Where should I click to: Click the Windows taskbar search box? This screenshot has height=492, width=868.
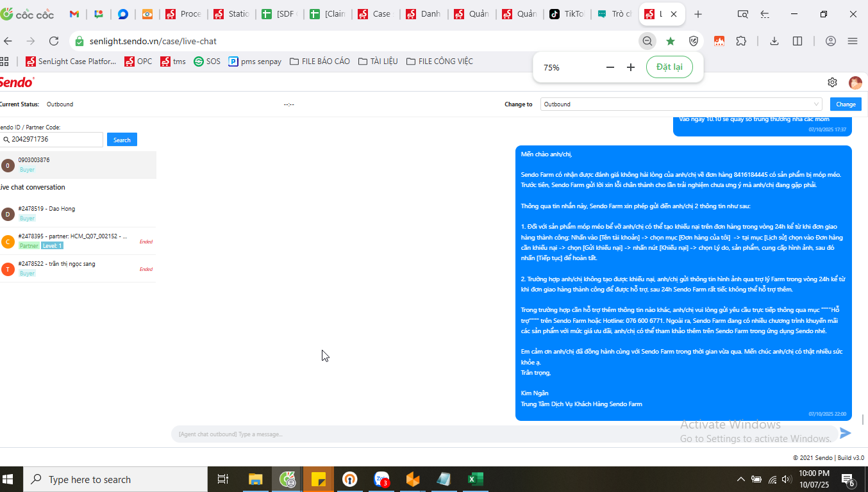tap(115, 479)
